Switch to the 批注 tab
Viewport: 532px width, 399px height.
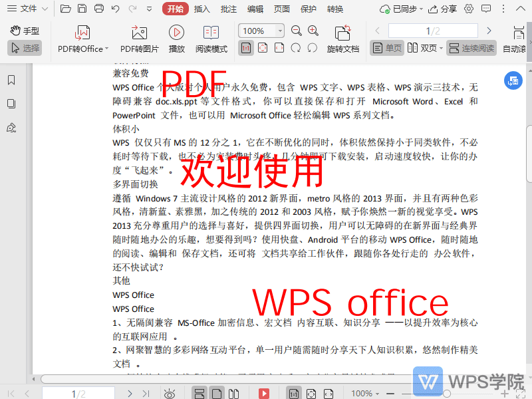[x=228, y=9]
